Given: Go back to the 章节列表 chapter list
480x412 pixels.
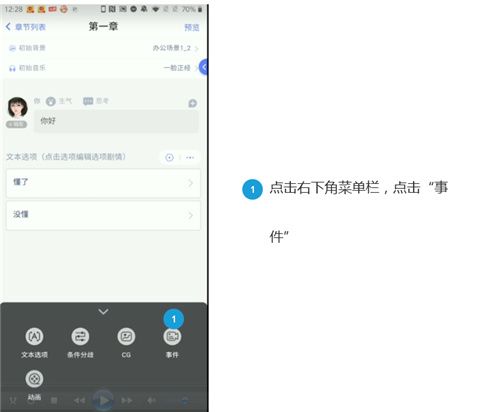Looking at the screenshot, I should click(26, 27).
